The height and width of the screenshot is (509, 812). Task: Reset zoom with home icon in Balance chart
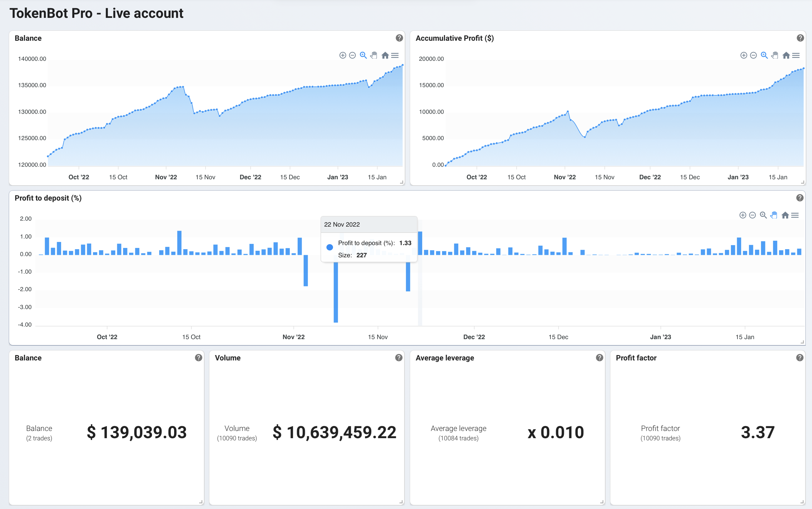point(385,55)
